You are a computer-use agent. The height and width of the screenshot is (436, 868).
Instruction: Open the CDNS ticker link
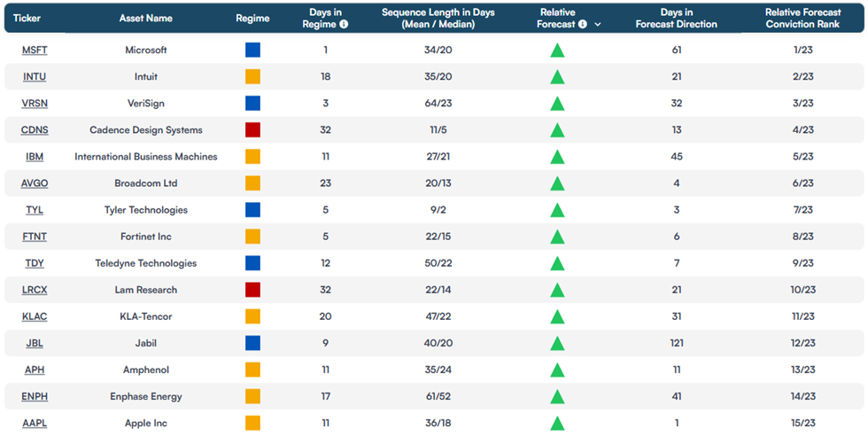tap(35, 130)
